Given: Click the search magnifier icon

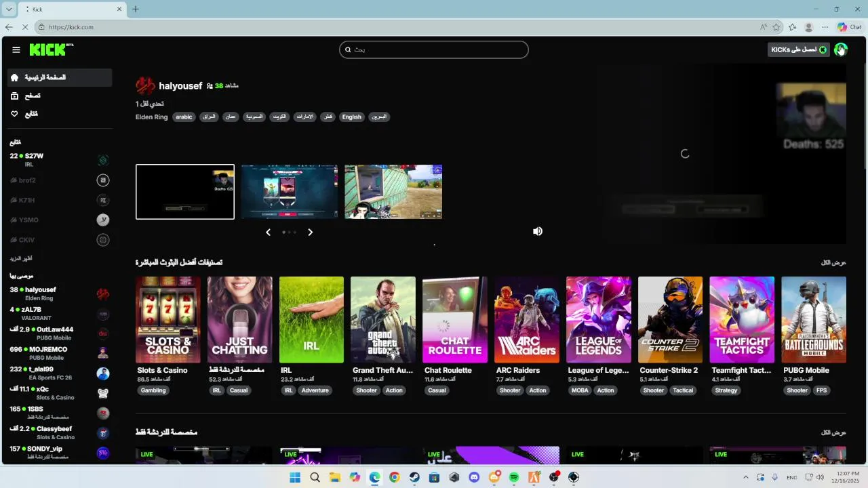Looking at the screenshot, I should click(348, 49).
